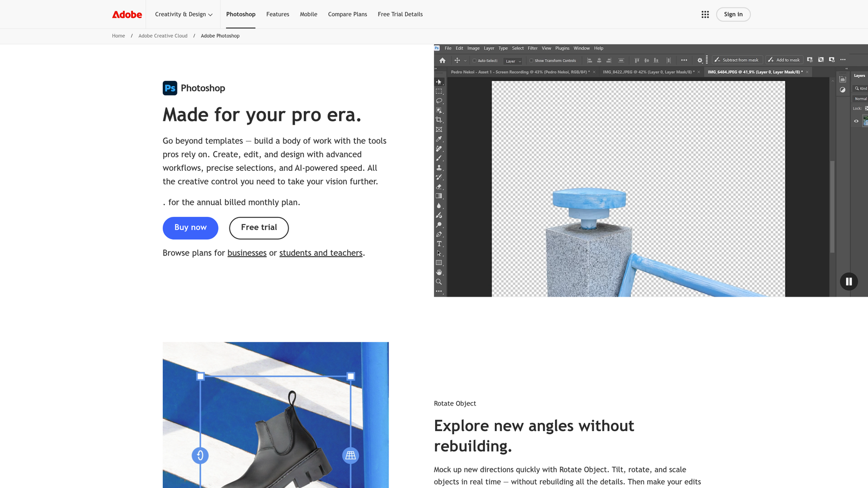
Task: Click the Sign in button
Action: click(733, 15)
